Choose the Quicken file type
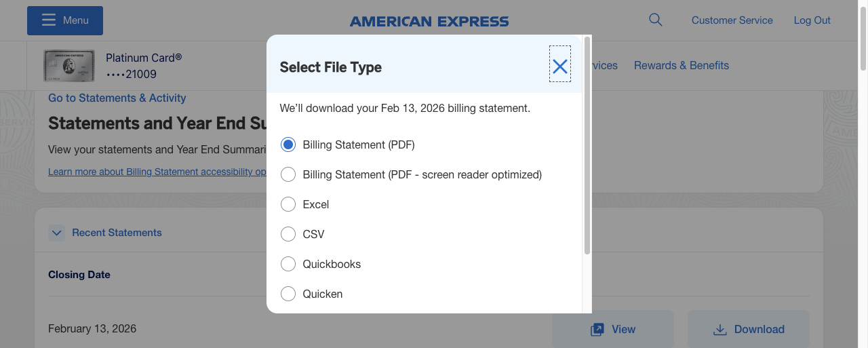 click(288, 294)
